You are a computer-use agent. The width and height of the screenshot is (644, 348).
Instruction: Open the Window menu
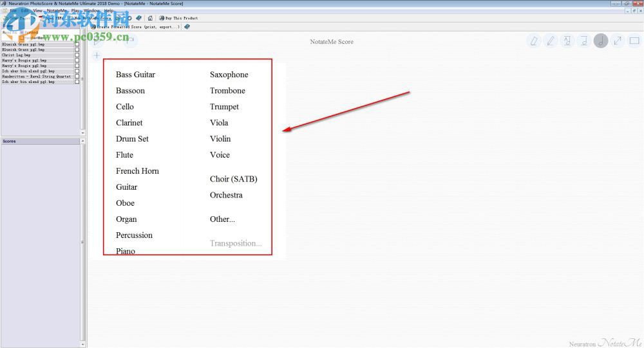tap(91, 11)
